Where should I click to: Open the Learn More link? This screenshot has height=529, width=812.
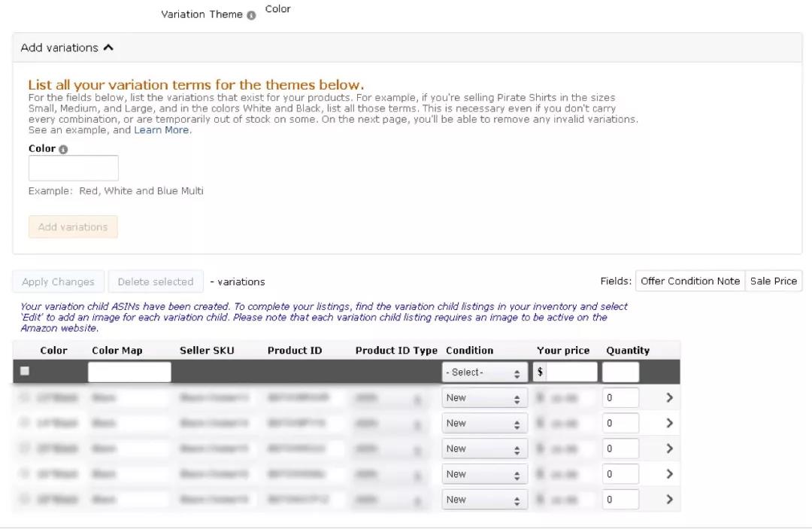pos(162,130)
